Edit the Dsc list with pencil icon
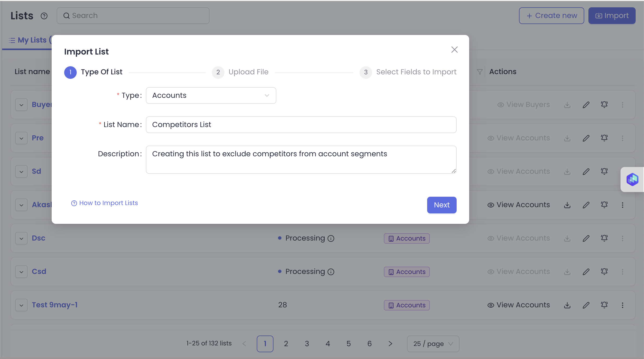Image resolution: width=644 pixels, height=359 pixels. (x=586, y=238)
